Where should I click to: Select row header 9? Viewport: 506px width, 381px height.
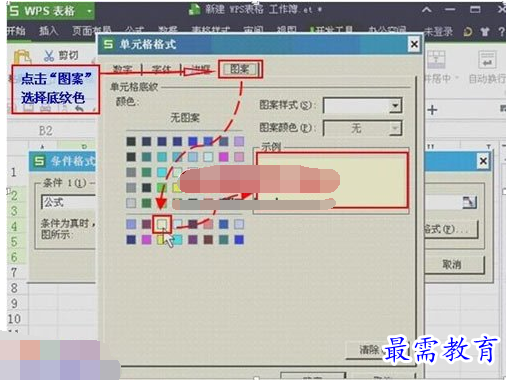click(x=14, y=303)
